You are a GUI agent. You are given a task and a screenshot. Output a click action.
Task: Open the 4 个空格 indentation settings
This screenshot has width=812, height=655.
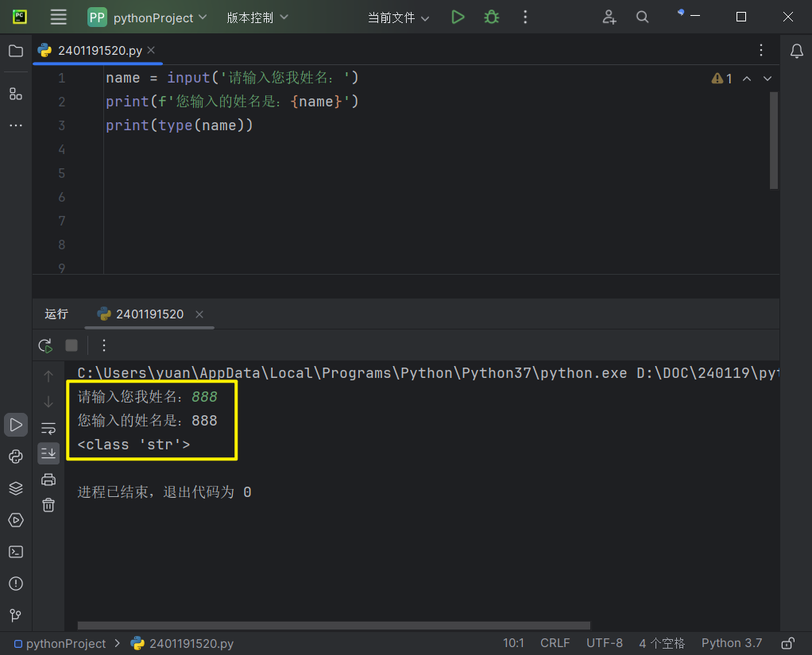662,643
